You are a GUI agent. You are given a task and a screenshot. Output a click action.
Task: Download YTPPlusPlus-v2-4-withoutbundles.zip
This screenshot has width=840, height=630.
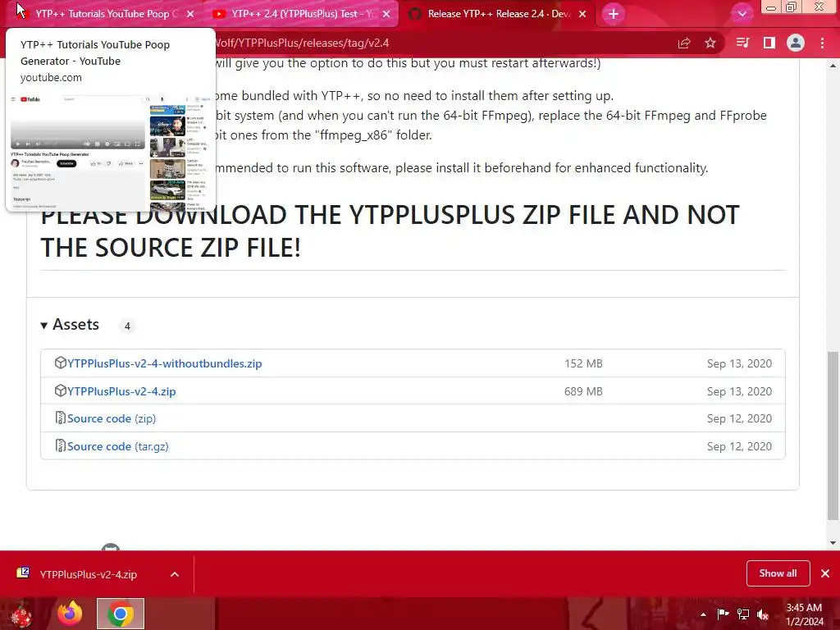tap(164, 363)
